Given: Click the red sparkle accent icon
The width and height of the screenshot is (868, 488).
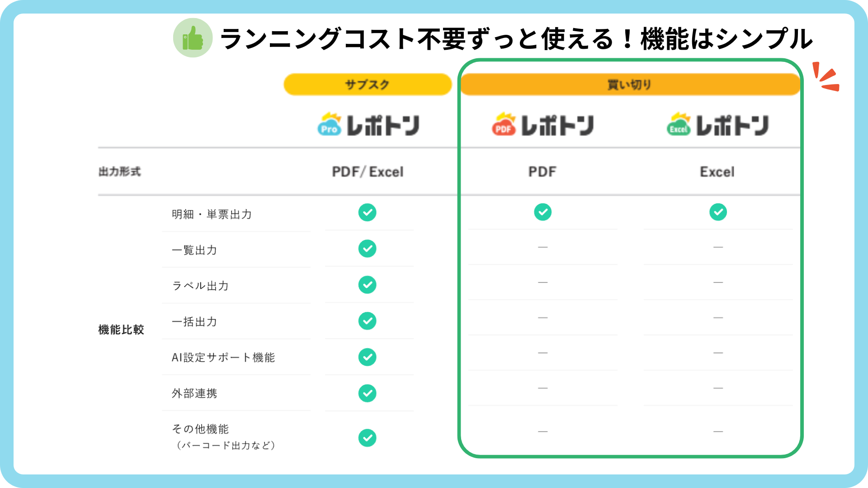Looking at the screenshot, I should tap(826, 76).
